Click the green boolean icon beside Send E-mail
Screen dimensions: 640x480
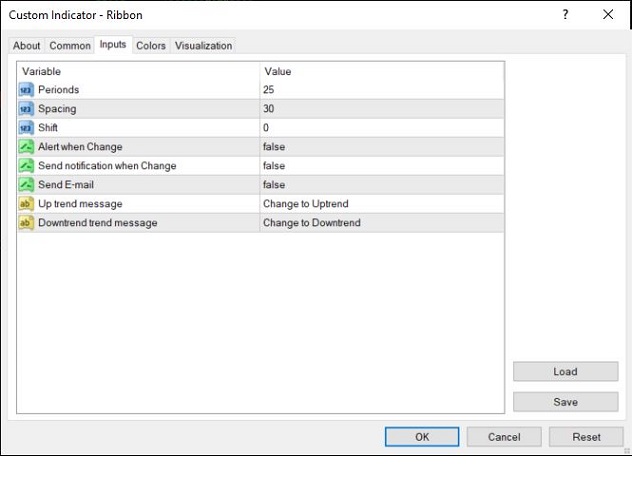click(x=26, y=185)
